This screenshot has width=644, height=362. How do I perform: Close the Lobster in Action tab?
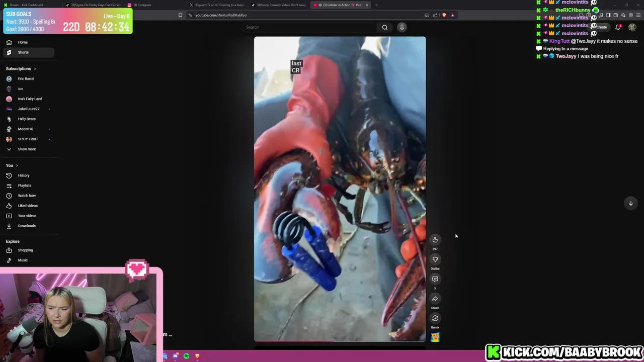point(367,5)
